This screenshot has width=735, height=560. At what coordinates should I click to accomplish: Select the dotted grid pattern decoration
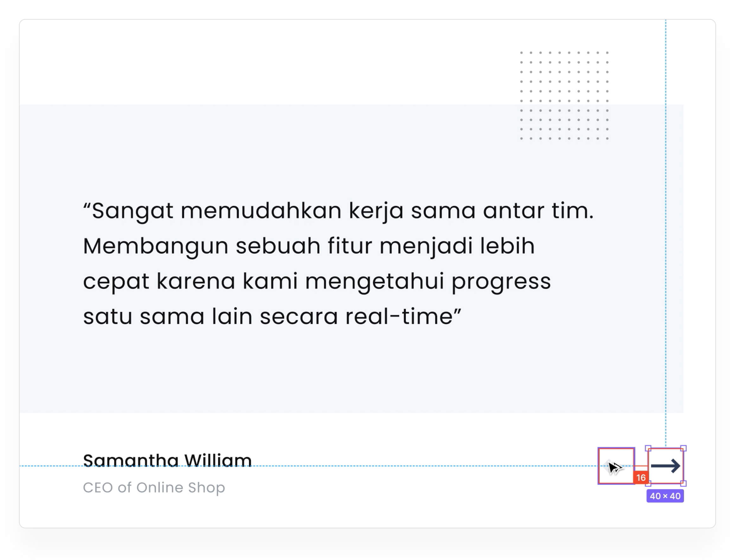(x=564, y=95)
